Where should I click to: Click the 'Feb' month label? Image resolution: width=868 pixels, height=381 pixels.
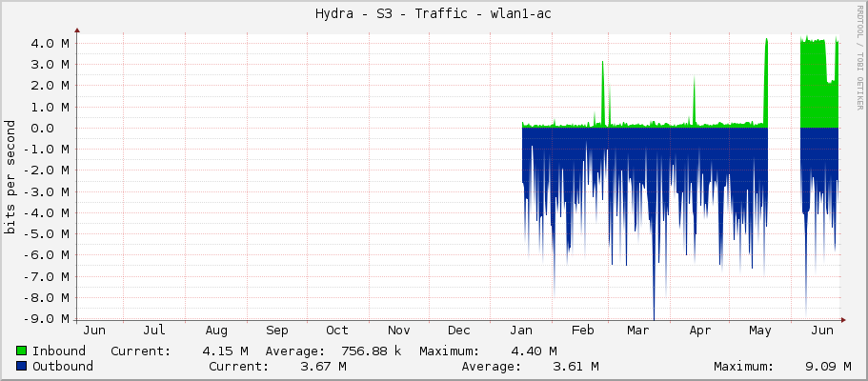click(x=582, y=331)
